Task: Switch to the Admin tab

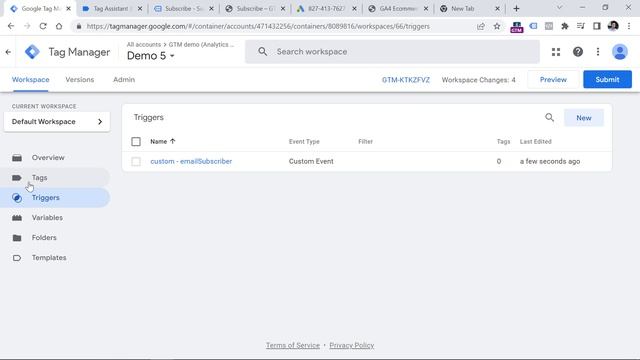Action: 124,80
